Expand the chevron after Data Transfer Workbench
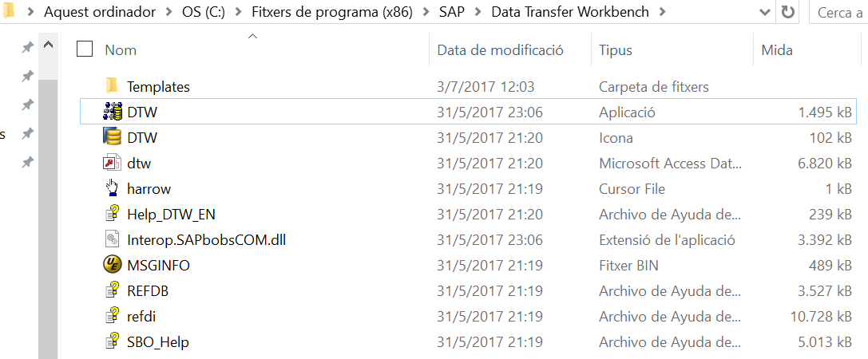Viewport: 868px width, 359px height. [x=664, y=12]
